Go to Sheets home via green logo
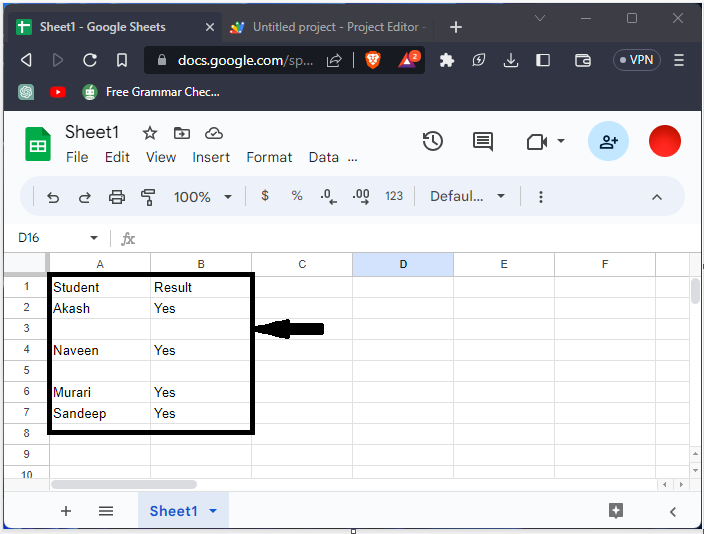The image size is (704, 534). [x=38, y=144]
